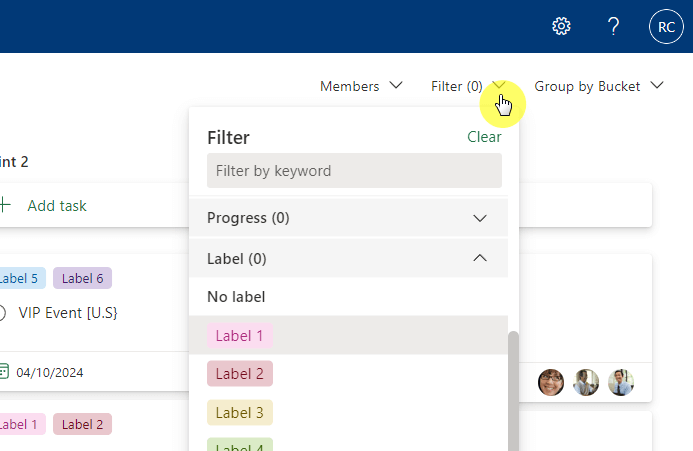
Task: Click the Label 2 tag on the bottom task card
Action: pos(82,424)
